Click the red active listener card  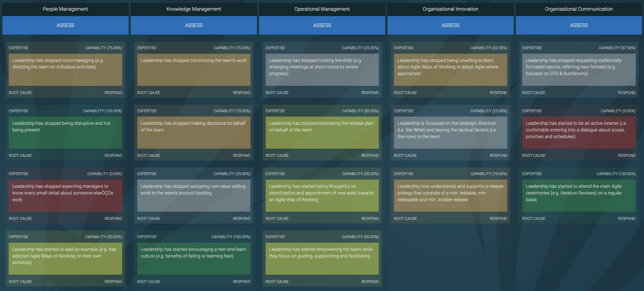pyautogui.click(x=579, y=133)
